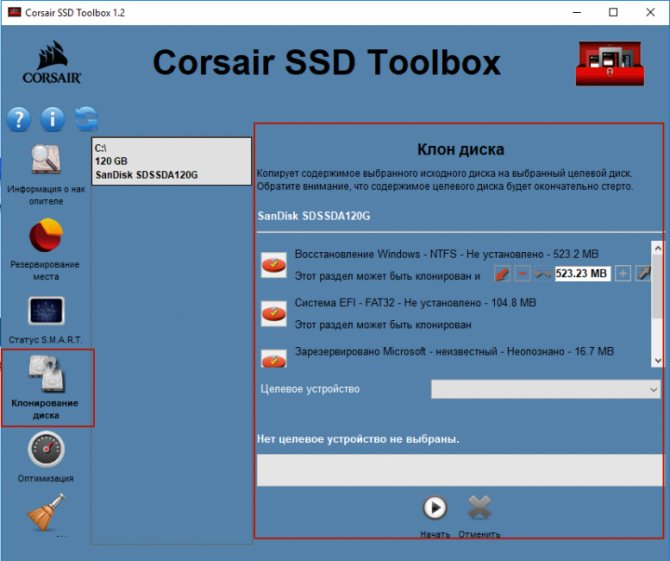Open Резервирование места section
Image resolution: width=670 pixels, height=561 pixels.
tap(46, 250)
